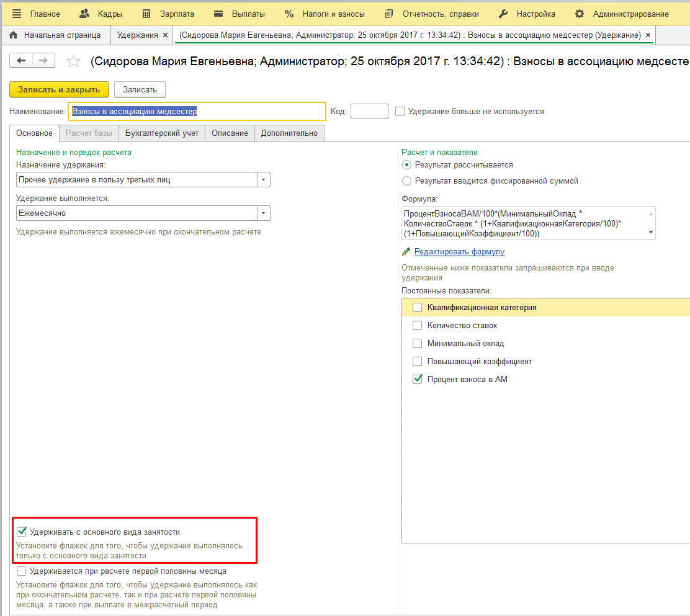Select Результат вводится фиксированной суммой radio button

click(x=407, y=181)
